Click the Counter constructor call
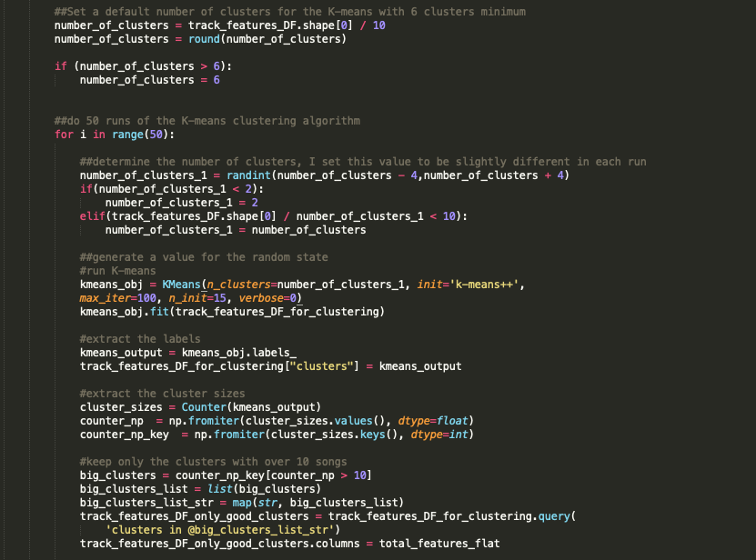756x560 pixels. point(205,406)
